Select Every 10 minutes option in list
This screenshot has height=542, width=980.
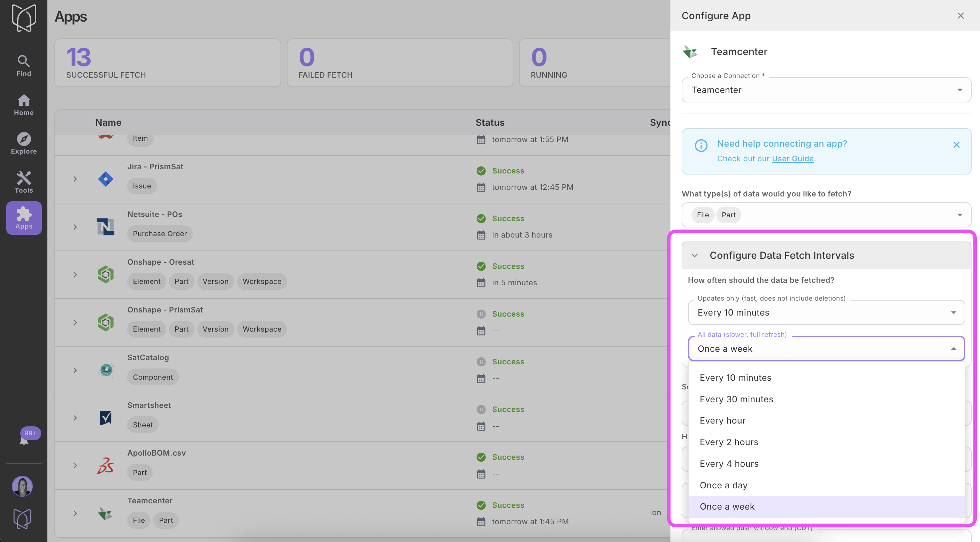(826, 377)
